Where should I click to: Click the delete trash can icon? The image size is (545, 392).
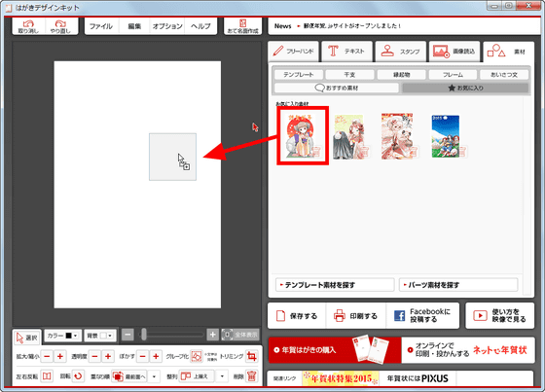point(252,376)
